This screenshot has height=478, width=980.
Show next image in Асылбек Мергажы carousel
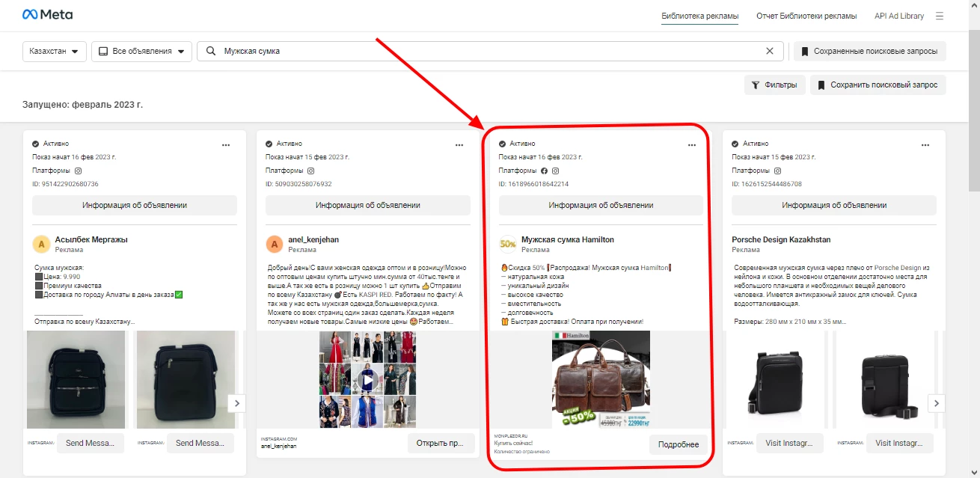coord(236,403)
